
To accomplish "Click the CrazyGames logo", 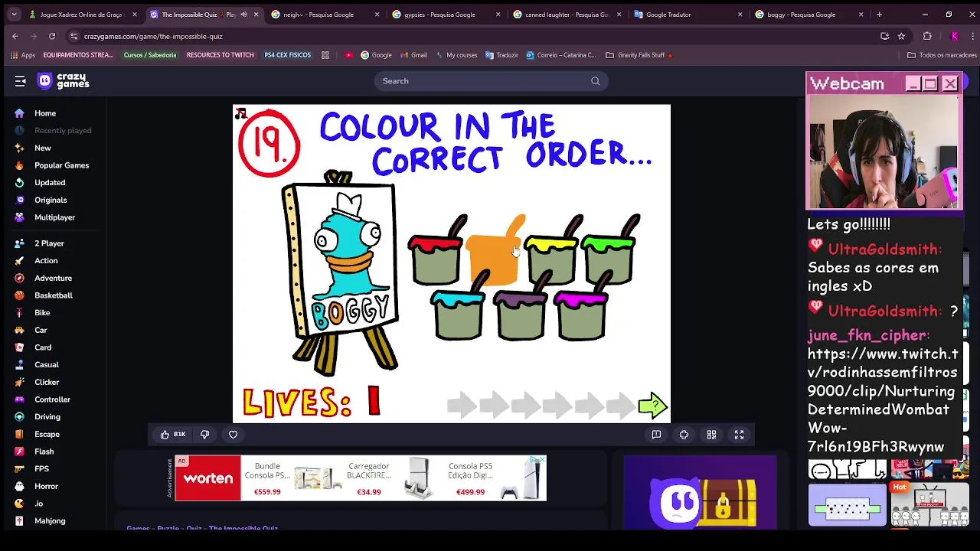I will pyautogui.click(x=64, y=81).
